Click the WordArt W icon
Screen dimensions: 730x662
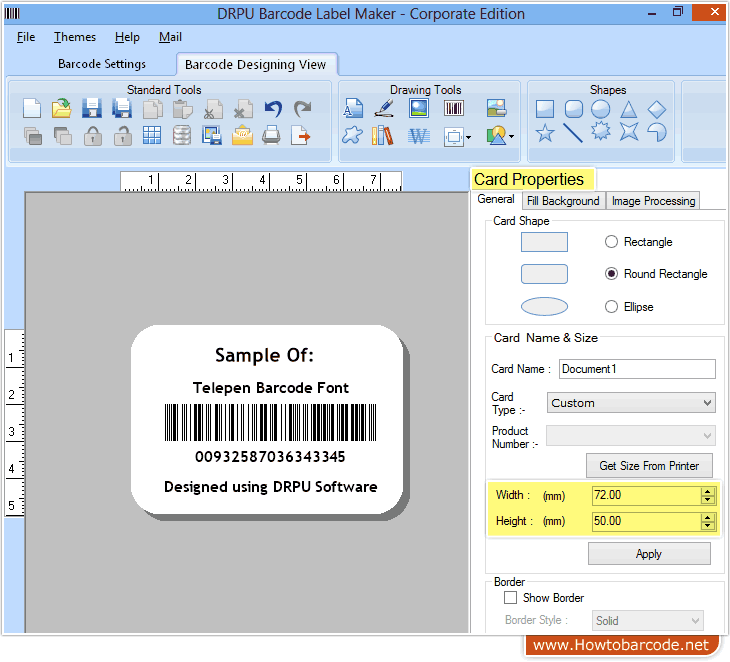(419, 136)
